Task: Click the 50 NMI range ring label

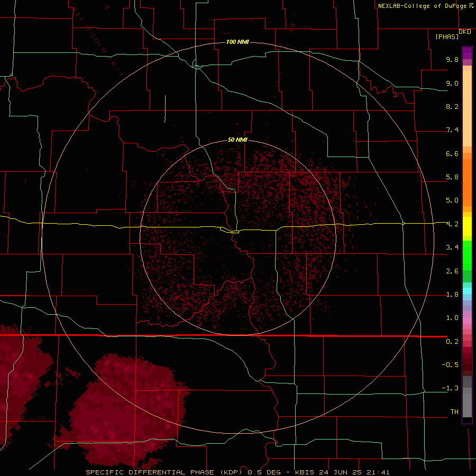Action: pos(237,140)
